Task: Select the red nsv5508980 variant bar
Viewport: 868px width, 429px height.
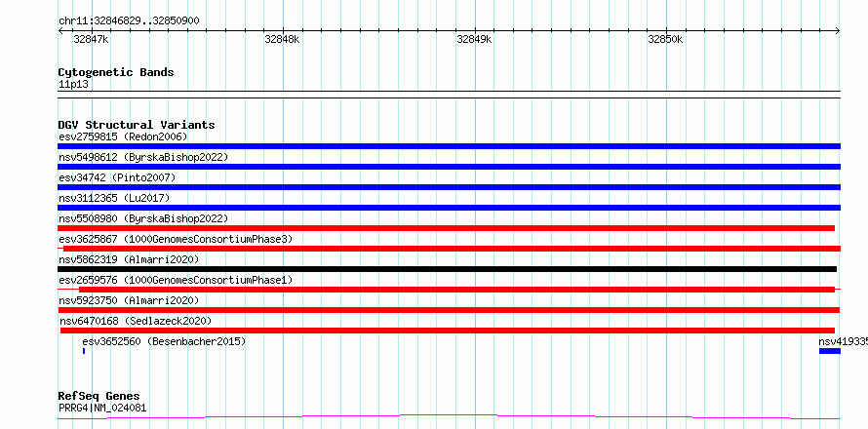Action: click(446, 228)
